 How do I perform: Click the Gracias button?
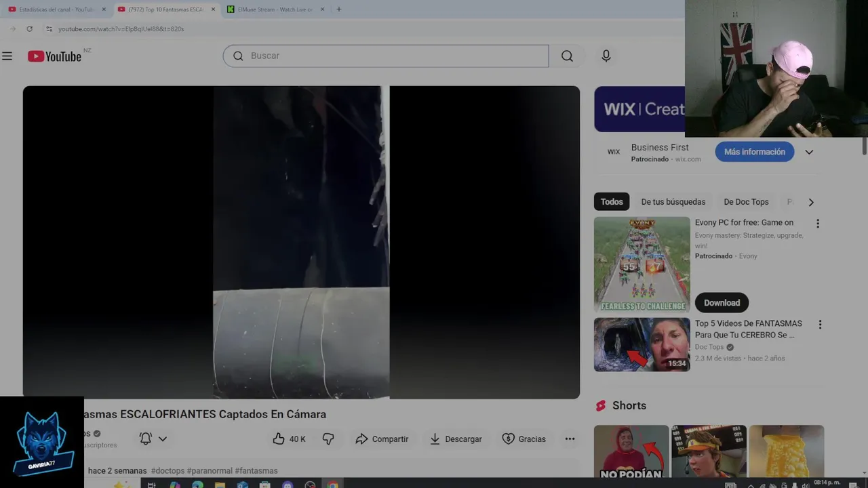coord(524,439)
